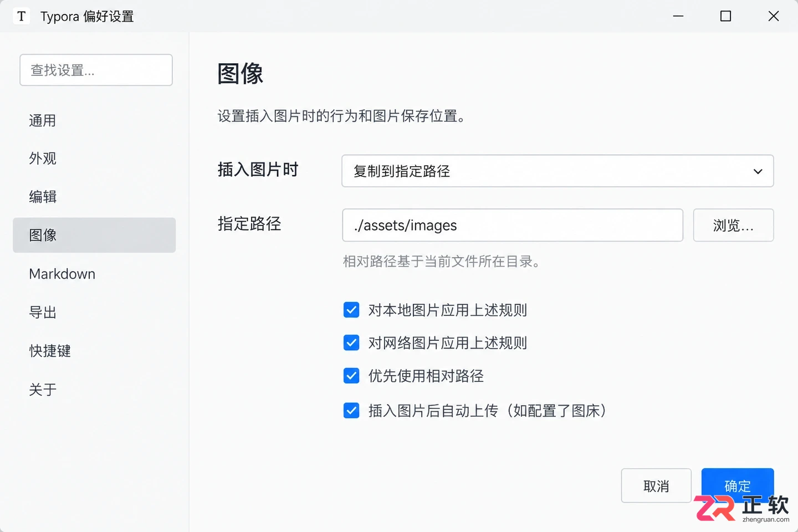The height and width of the screenshot is (532, 798).
Task: Select the 图像 settings section
Action: click(94, 235)
